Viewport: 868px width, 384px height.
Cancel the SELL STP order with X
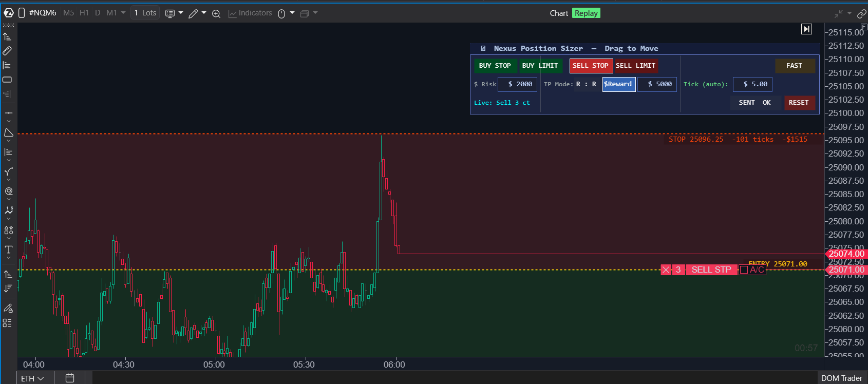click(666, 270)
